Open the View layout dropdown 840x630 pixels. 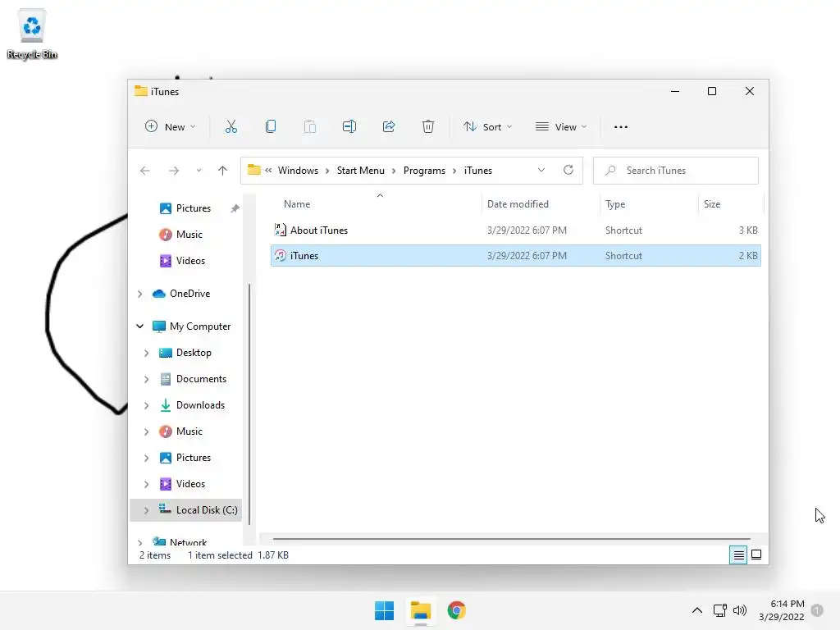pyautogui.click(x=561, y=127)
